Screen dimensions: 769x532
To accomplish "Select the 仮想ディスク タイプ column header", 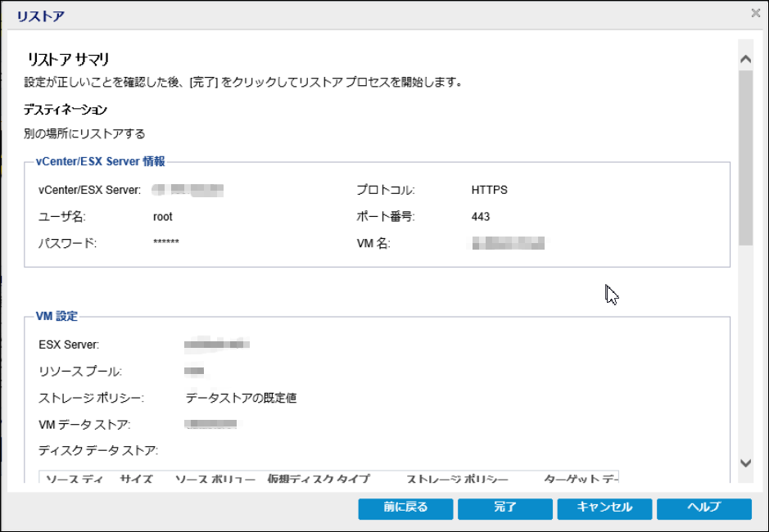I will 319,479.
